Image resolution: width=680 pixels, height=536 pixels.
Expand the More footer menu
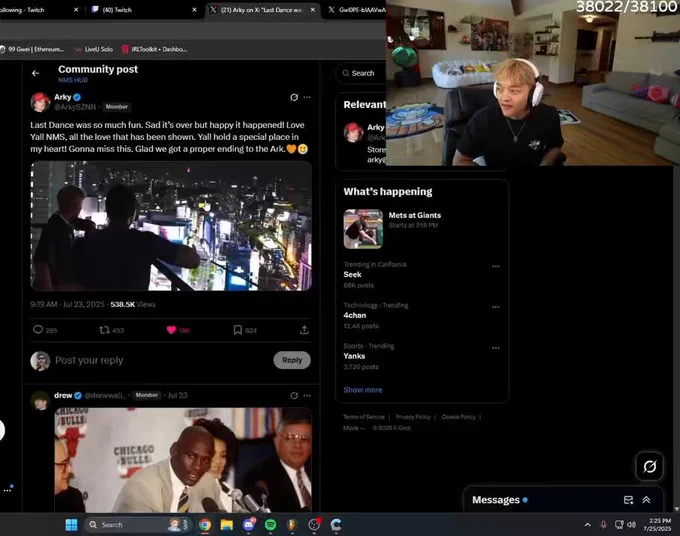(x=354, y=428)
